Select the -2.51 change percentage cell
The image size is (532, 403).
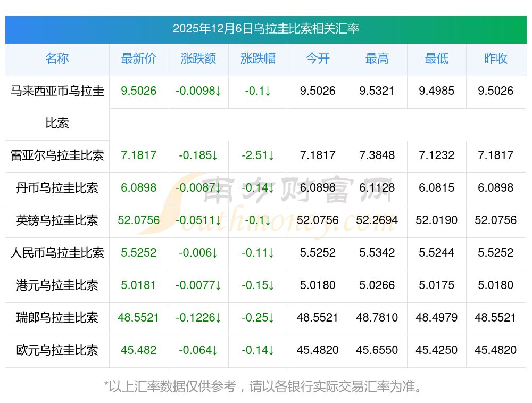tap(257, 155)
